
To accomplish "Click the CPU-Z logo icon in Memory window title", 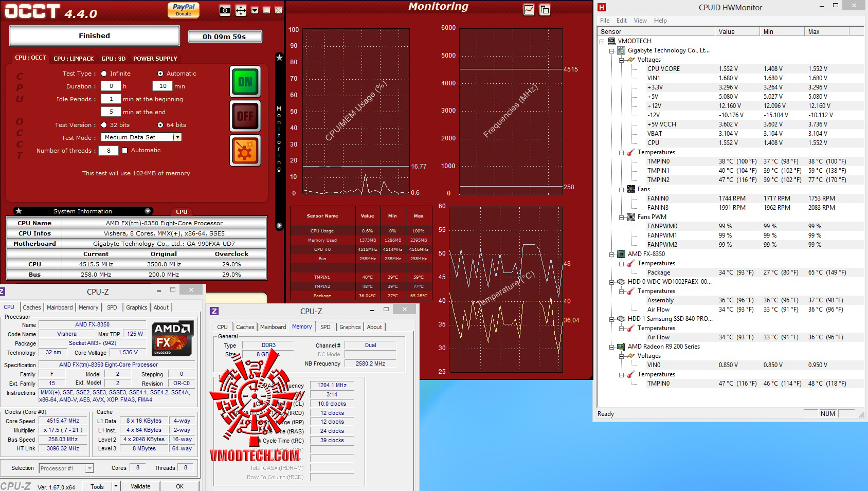I will [214, 311].
